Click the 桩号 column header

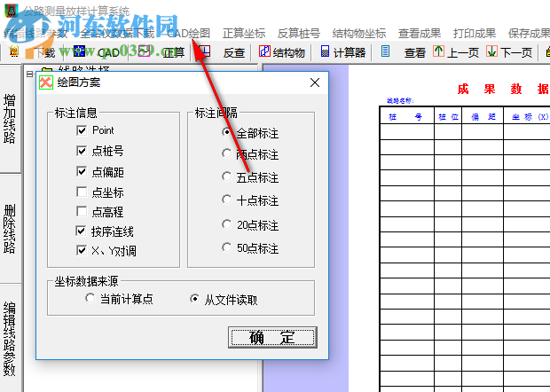click(x=407, y=117)
